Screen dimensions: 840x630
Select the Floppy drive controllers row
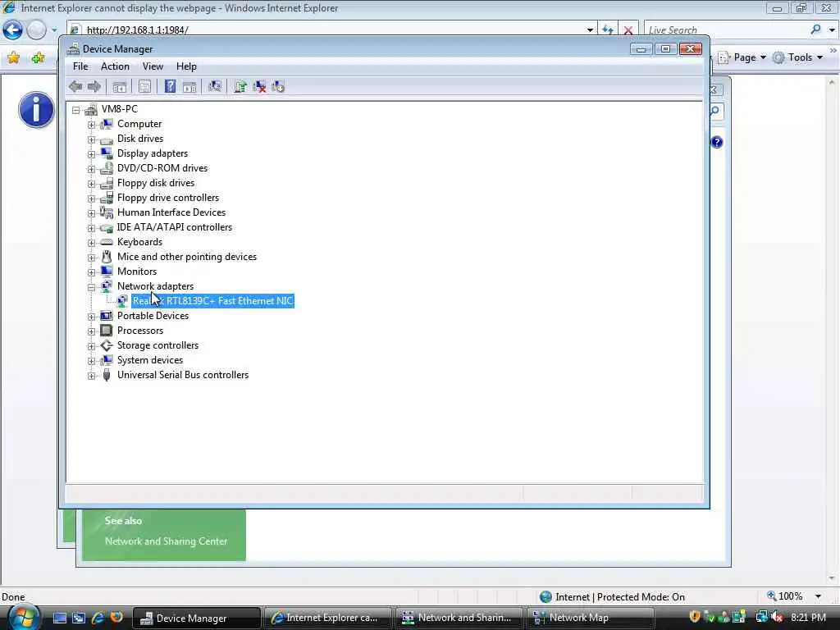(x=168, y=198)
